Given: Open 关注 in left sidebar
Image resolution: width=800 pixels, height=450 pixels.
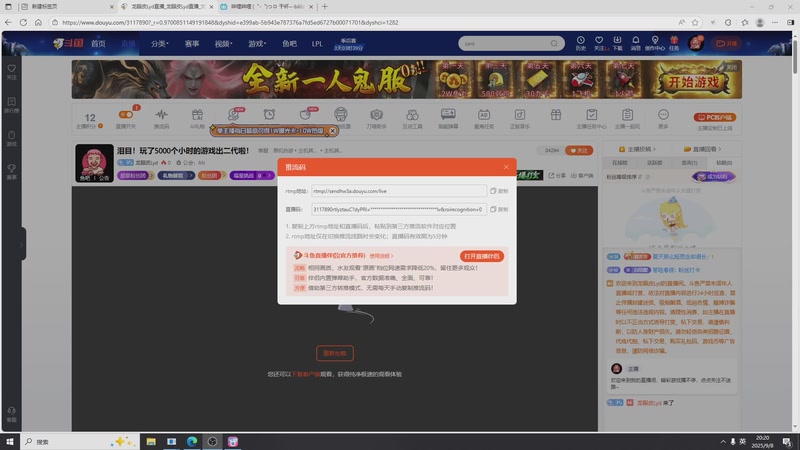Looking at the screenshot, I should 11,72.
